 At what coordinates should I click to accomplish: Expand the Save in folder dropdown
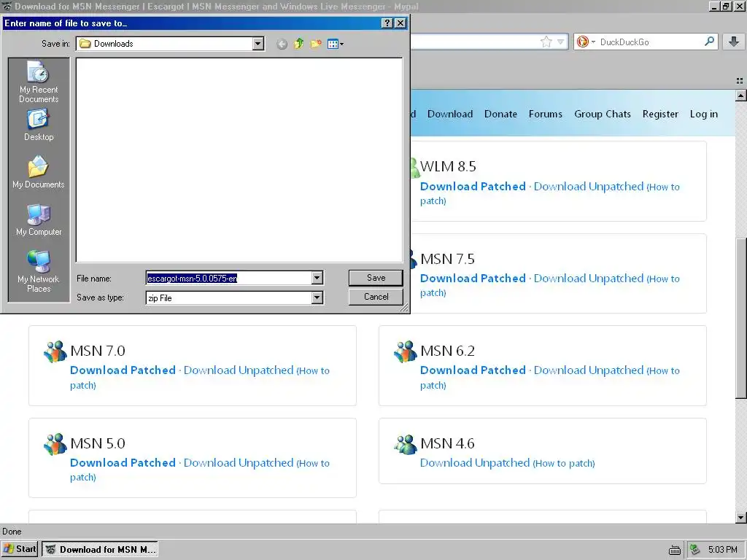(258, 44)
